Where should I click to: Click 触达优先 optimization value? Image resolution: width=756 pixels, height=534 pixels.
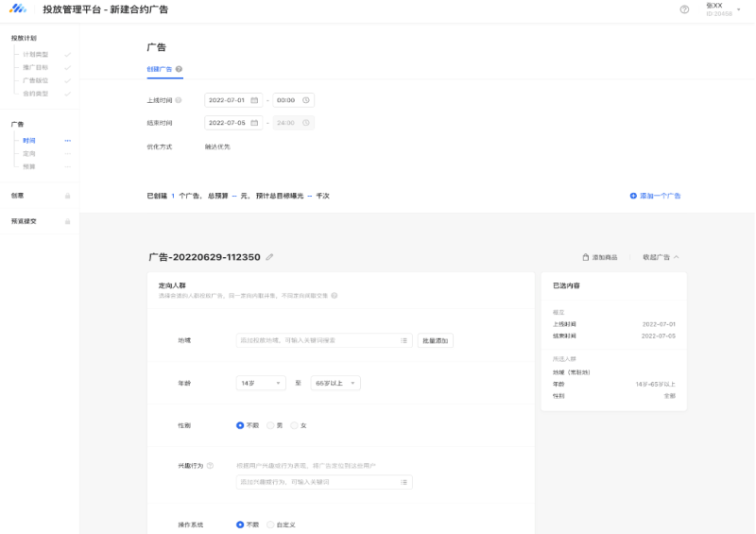click(217, 146)
